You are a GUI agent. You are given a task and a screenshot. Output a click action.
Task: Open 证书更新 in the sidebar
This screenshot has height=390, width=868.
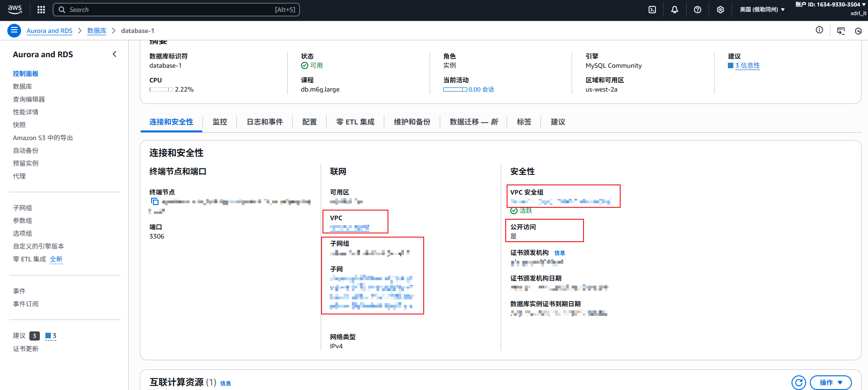26,349
